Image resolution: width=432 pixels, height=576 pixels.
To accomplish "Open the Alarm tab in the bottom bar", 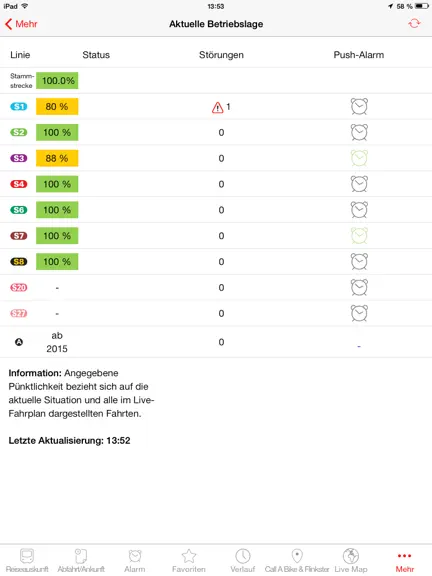I will 135,560.
